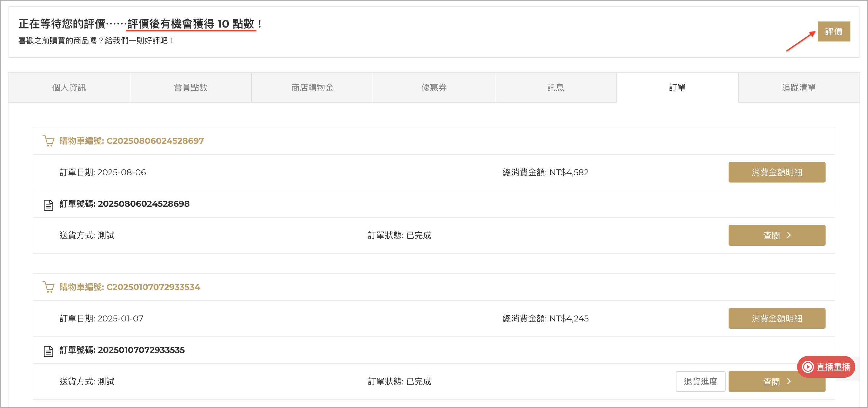Click the shopping cart icon for cart C20250107072933534

click(x=48, y=287)
